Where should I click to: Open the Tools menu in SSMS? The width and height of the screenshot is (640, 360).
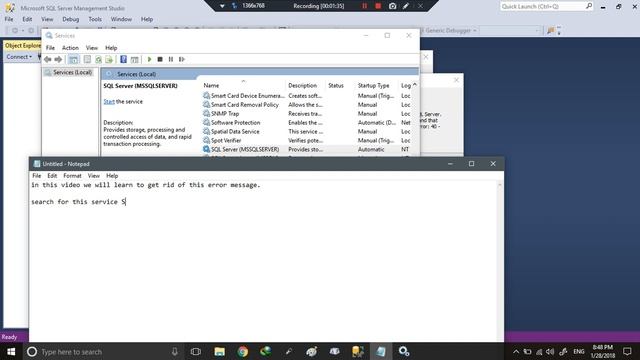95,19
